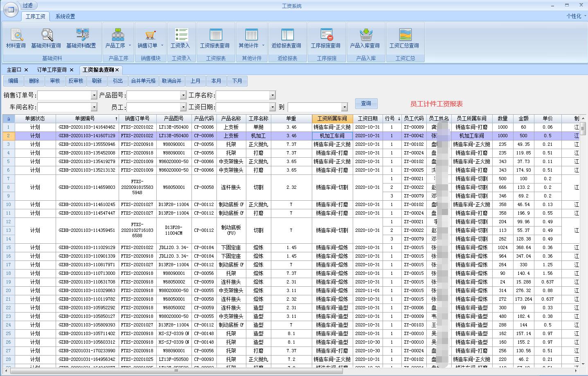Click the 查询 search button

[366, 104]
